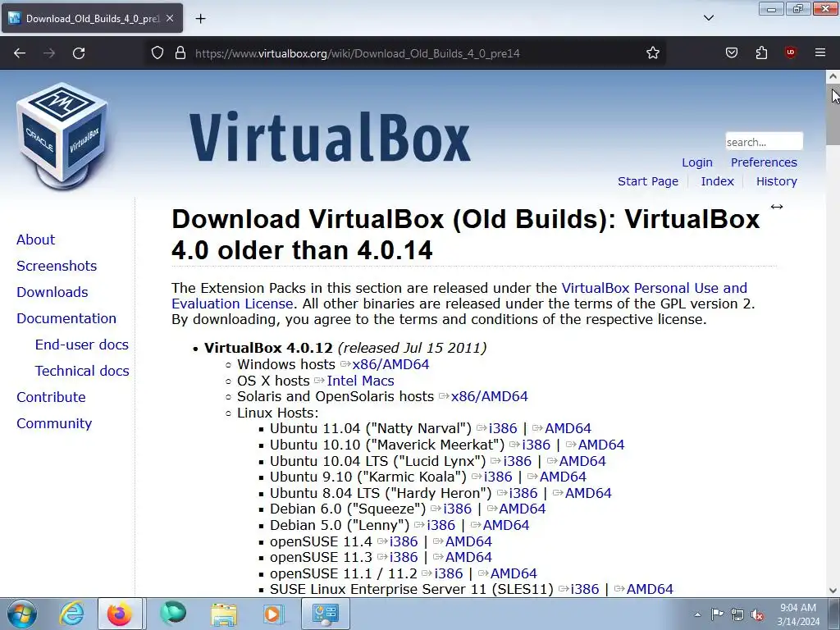Viewport: 840px width, 630px height.
Task: Open the media player taskbar icon
Action: point(273,614)
